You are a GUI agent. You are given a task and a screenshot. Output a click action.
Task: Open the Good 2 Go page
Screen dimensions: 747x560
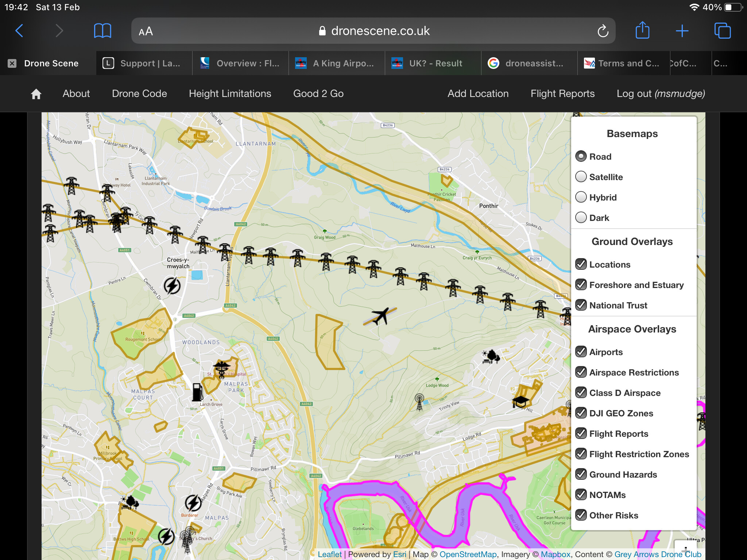pyautogui.click(x=318, y=94)
